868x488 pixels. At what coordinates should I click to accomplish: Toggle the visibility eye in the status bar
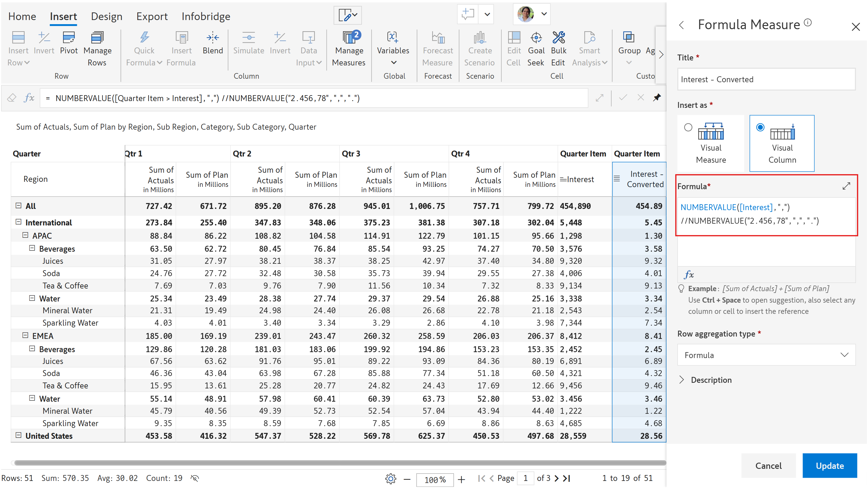pos(195,478)
